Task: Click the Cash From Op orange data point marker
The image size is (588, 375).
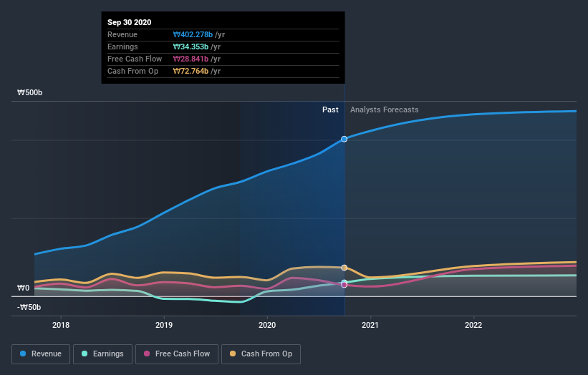Action: click(x=344, y=268)
